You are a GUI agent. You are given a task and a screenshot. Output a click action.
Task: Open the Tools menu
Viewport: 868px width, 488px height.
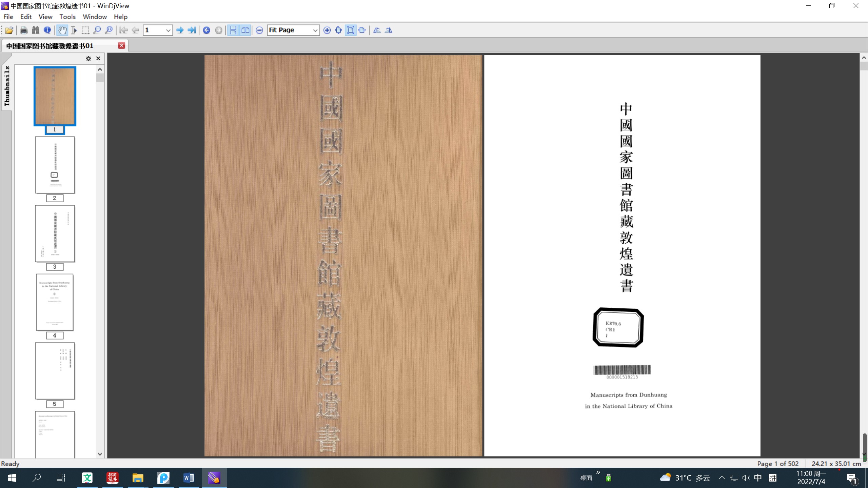point(67,17)
